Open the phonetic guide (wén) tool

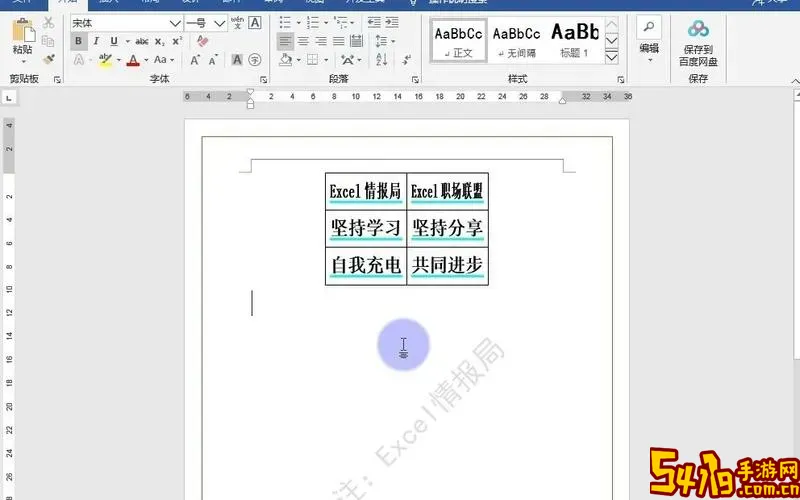coord(237,23)
